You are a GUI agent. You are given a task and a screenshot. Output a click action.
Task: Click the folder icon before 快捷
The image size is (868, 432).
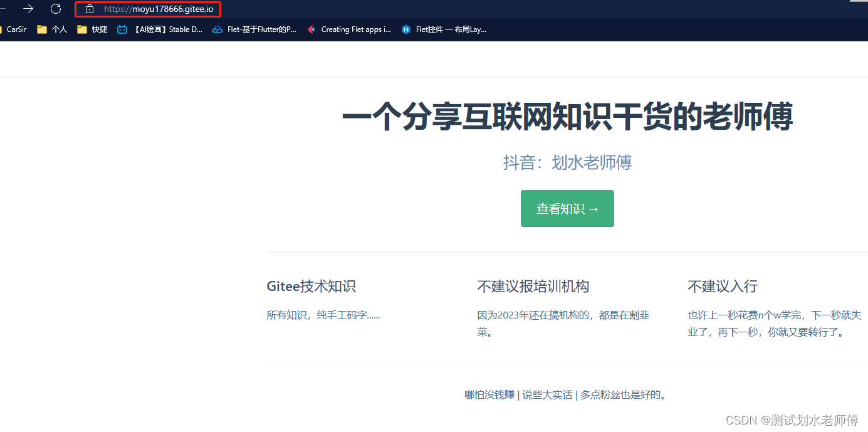pyautogui.click(x=82, y=29)
